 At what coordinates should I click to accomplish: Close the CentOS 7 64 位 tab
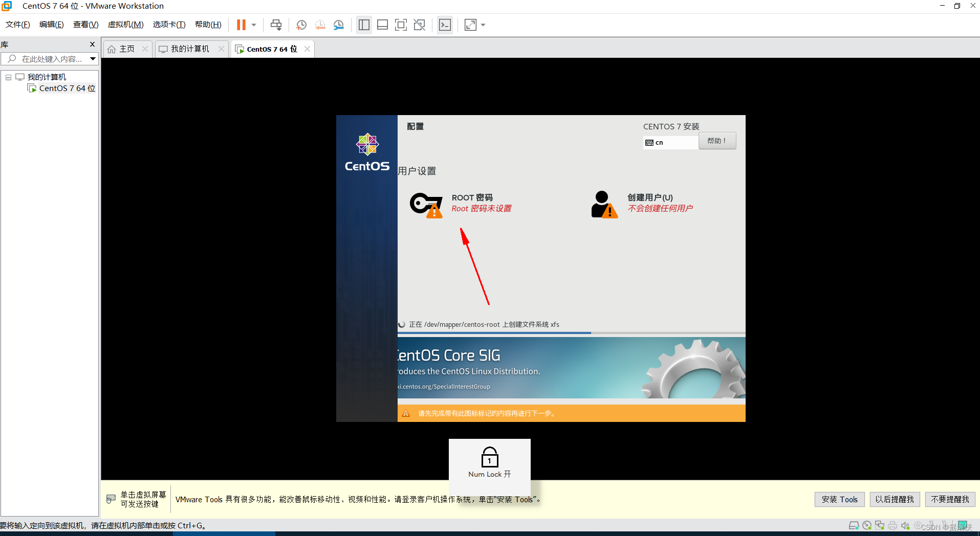pyautogui.click(x=307, y=49)
